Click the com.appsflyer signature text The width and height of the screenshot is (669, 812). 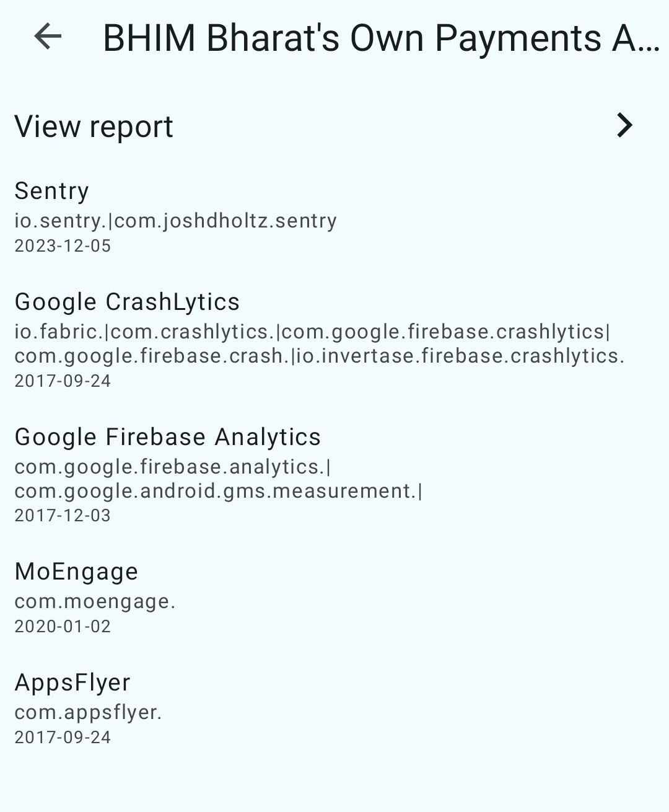pos(88,712)
